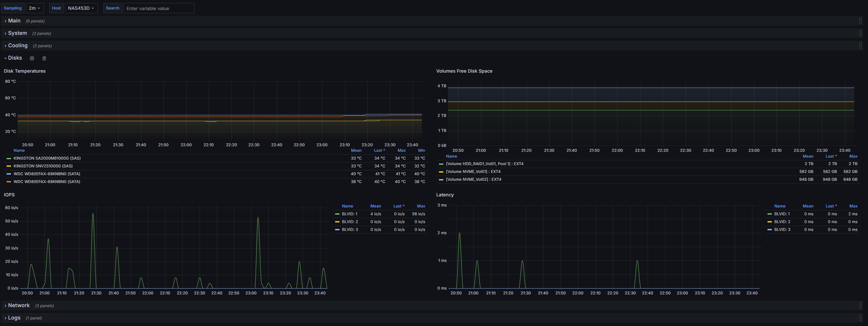
Task: Open the IOPS panel title
Action: coord(9,195)
